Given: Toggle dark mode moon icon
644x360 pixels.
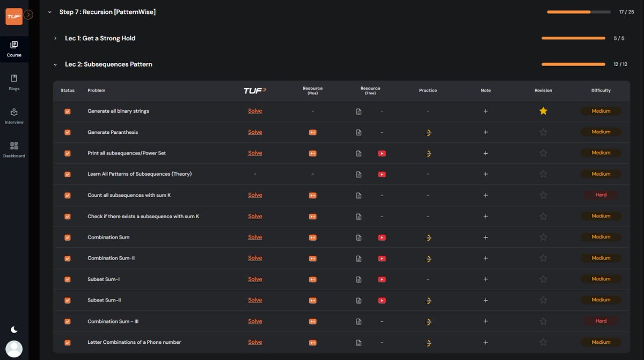Looking at the screenshot, I should pos(14,329).
